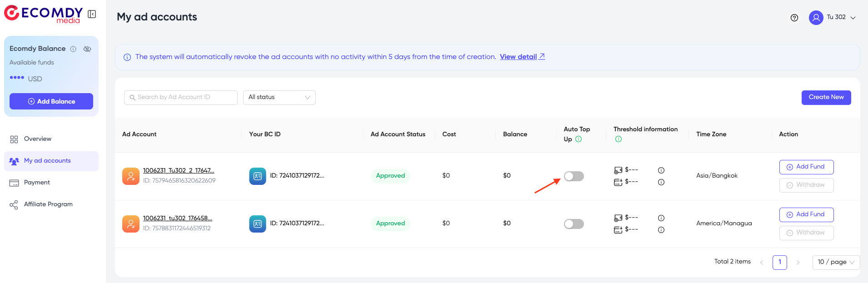Go to Overview in the sidebar
Image resolution: width=868 pixels, height=283 pixels.
click(x=38, y=139)
